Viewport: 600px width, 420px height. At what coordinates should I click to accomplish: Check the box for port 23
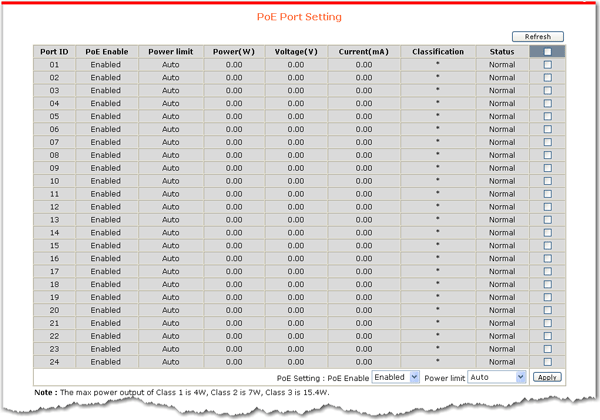[548, 349]
